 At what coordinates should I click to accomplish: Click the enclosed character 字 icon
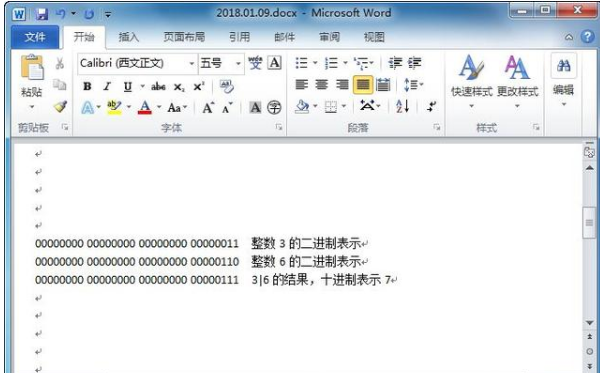click(x=274, y=108)
